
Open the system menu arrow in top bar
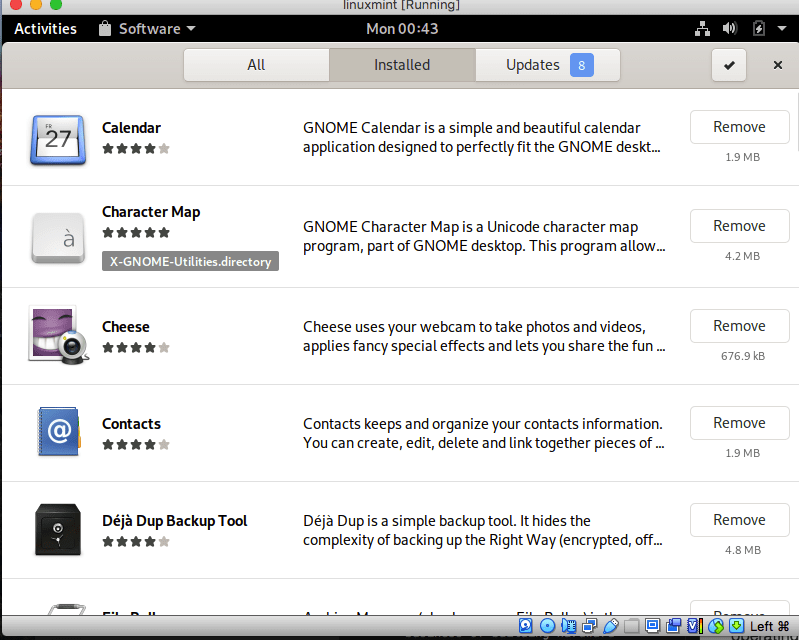click(x=782, y=29)
